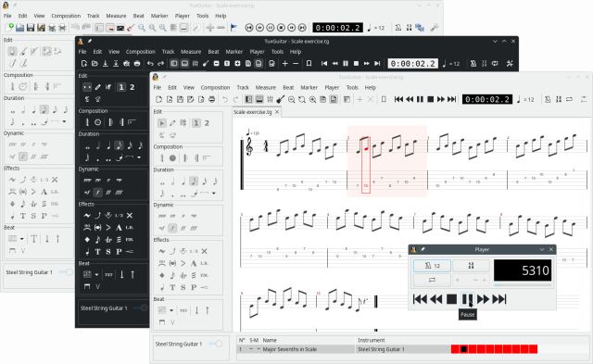Image resolution: width=593 pixels, height=364 pixels.
Task: Open the Track menu in the front window
Action: tap(243, 87)
